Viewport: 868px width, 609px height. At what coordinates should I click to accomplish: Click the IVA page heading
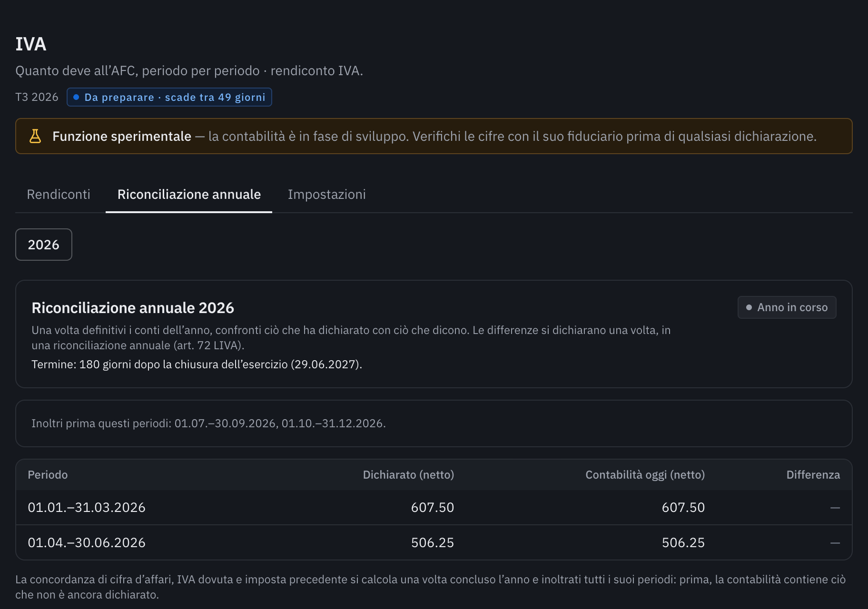pos(31,44)
